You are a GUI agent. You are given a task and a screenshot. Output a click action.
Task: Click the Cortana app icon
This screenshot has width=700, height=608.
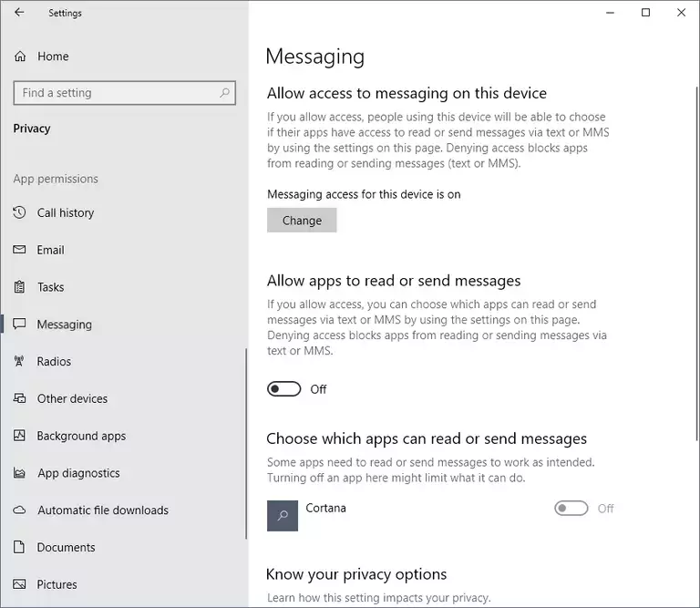283,515
